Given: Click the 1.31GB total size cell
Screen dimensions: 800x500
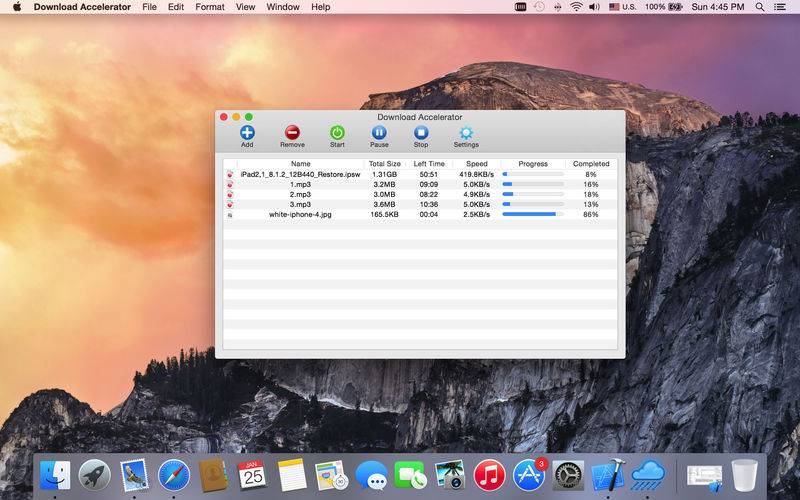Looking at the screenshot, I should coord(385,174).
